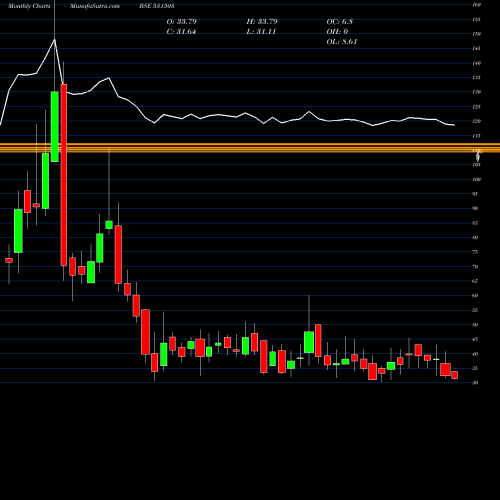Viewport: 500px width, 500px height.
Task: Click the peak of the white moving-average line
Action: 55,39
